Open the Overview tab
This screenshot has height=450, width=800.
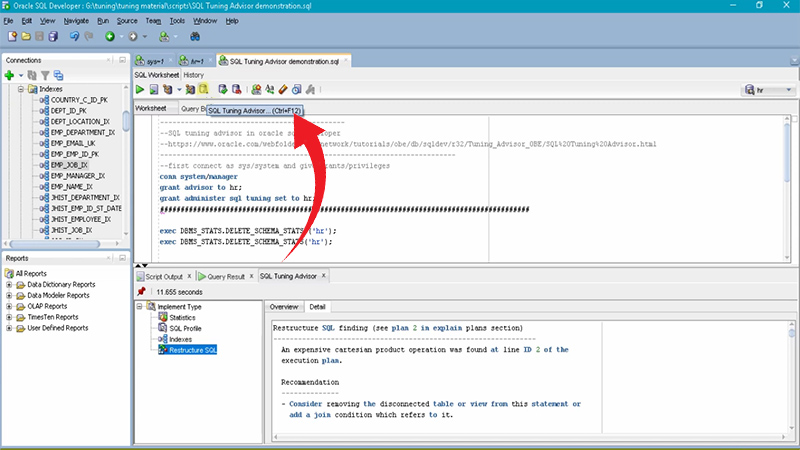point(284,307)
